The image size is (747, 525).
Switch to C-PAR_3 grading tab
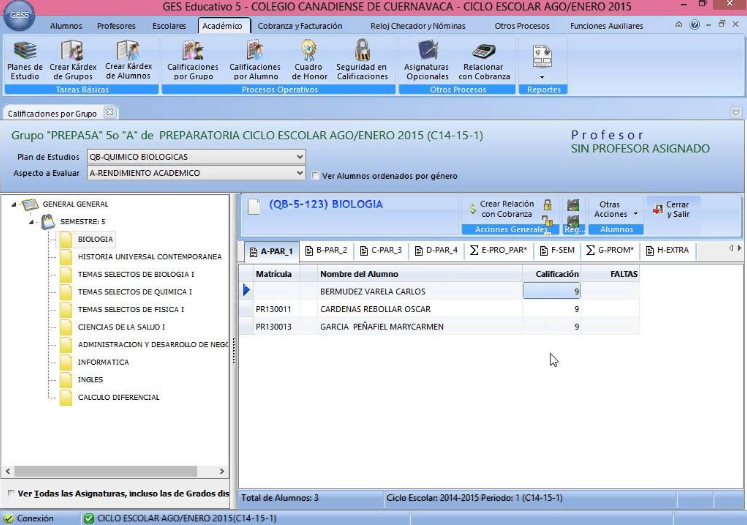pyautogui.click(x=381, y=251)
